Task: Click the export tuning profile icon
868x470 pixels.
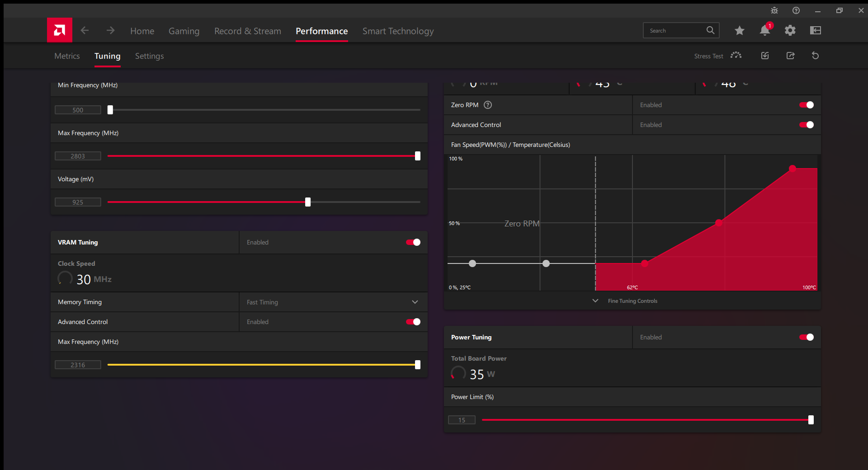Action: (790, 56)
